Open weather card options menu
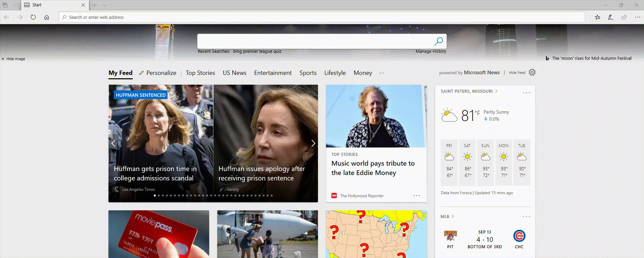 coord(526,93)
